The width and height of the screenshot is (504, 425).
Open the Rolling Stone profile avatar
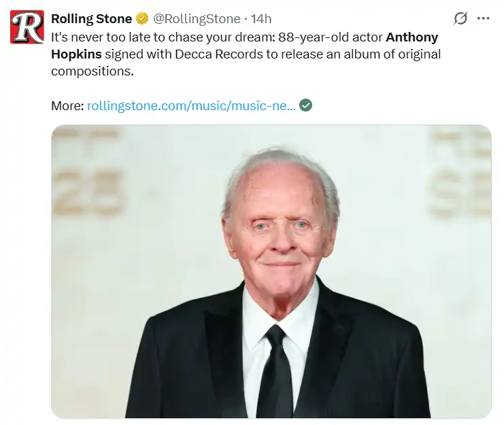27,27
